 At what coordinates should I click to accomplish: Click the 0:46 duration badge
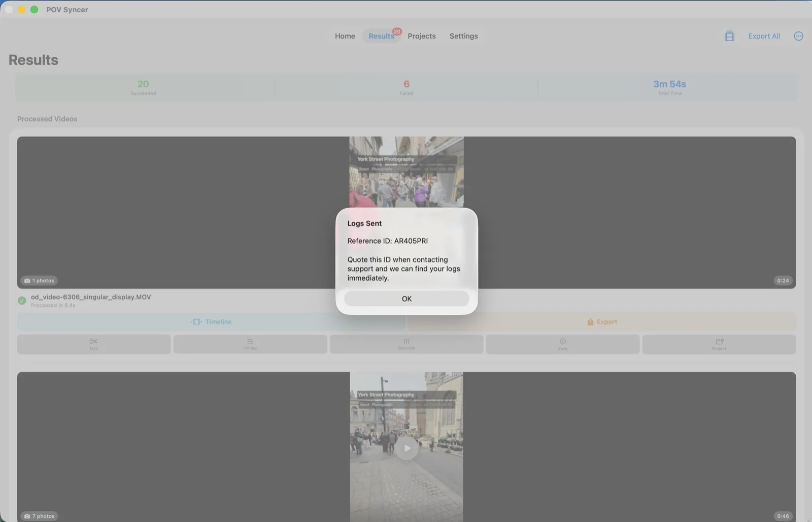point(783,516)
